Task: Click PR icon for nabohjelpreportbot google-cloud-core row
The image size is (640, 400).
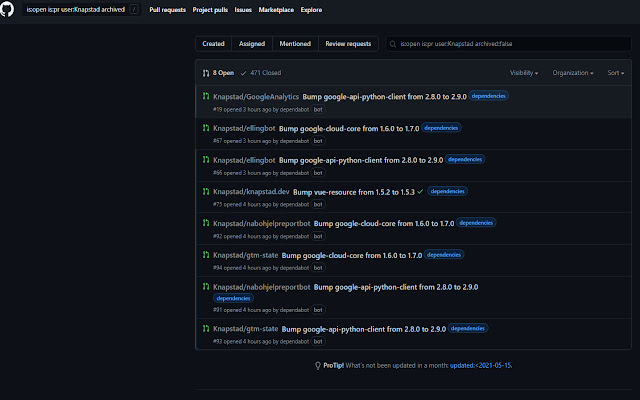Action: (x=206, y=223)
